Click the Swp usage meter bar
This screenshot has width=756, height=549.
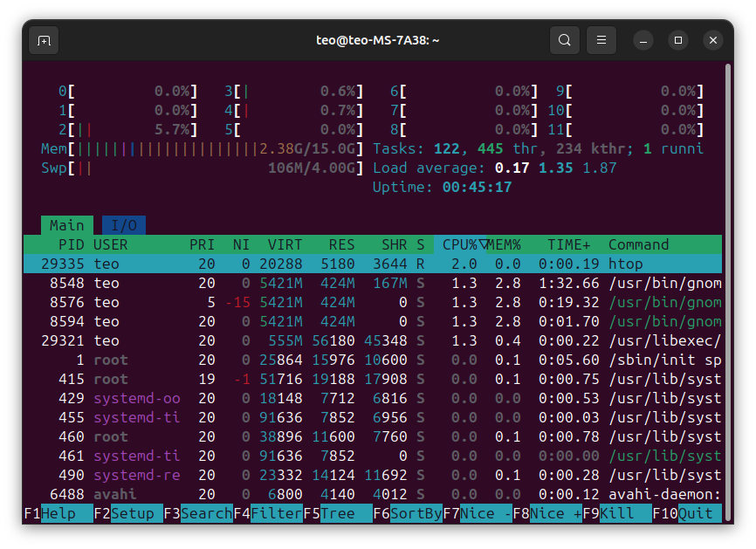coord(202,168)
